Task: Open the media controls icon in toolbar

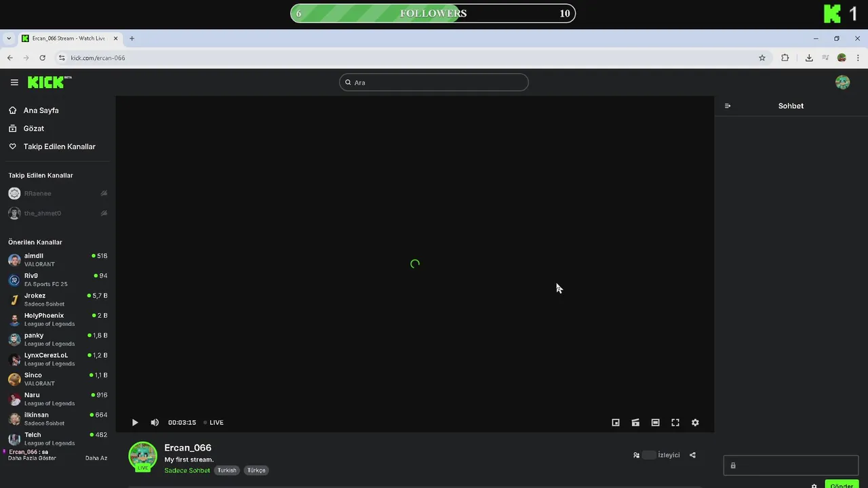Action: (825, 58)
